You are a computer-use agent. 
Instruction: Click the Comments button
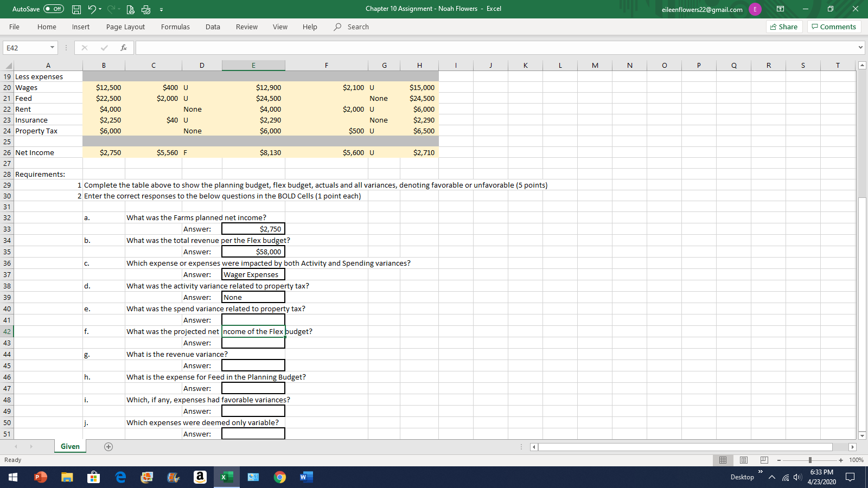834,27
